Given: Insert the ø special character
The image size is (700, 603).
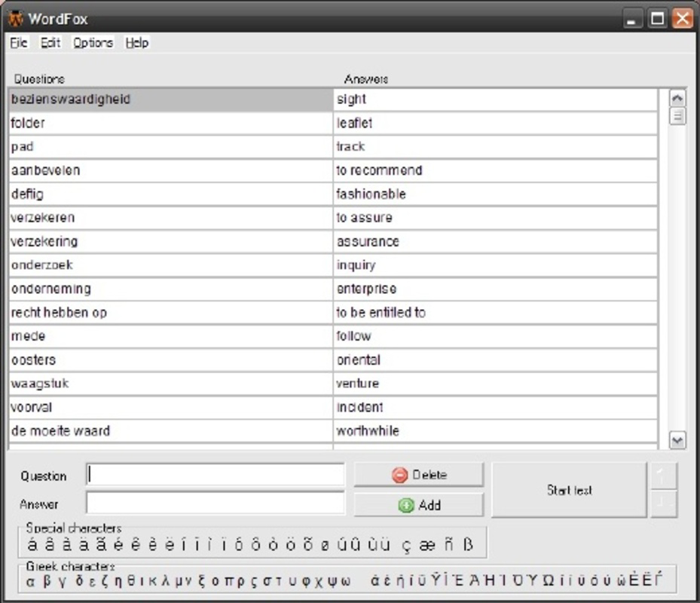Looking at the screenshot, I should coord(325,545).
